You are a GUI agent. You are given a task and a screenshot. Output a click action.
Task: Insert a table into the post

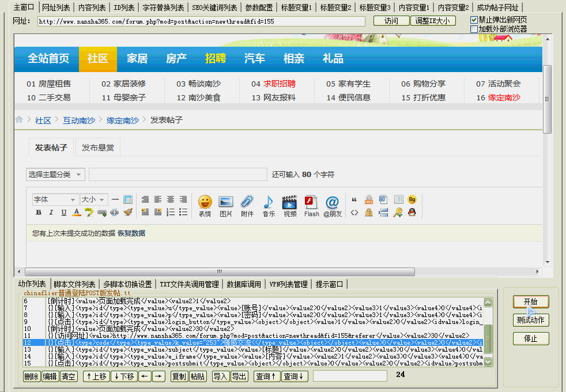pos(128,199)
